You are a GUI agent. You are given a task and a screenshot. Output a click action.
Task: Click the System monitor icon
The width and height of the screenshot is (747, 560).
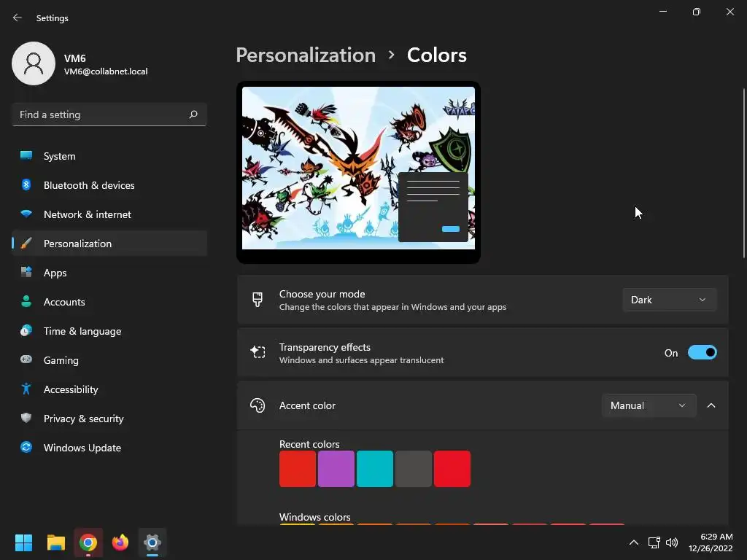(26, 156)
